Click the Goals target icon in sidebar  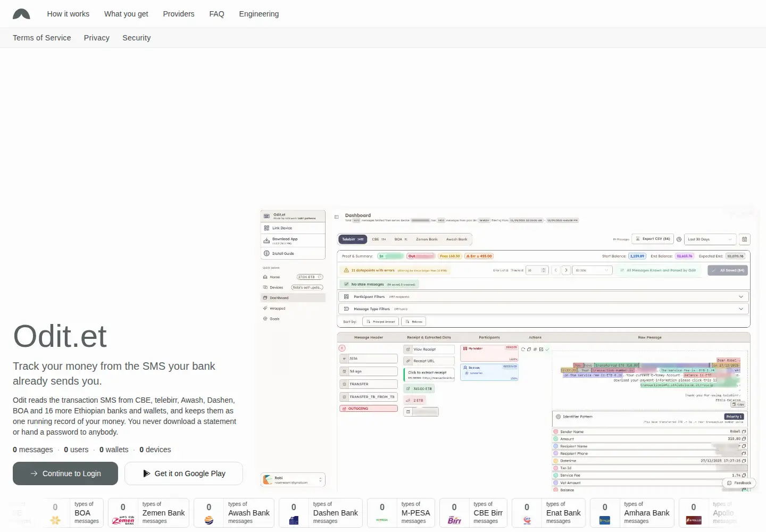(265, 319)
